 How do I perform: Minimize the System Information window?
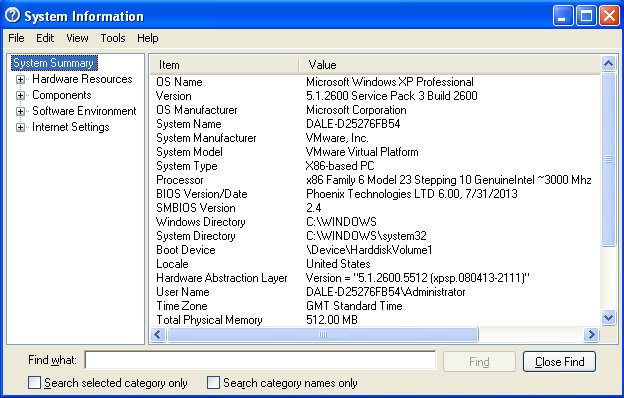(x=563, y=16)
